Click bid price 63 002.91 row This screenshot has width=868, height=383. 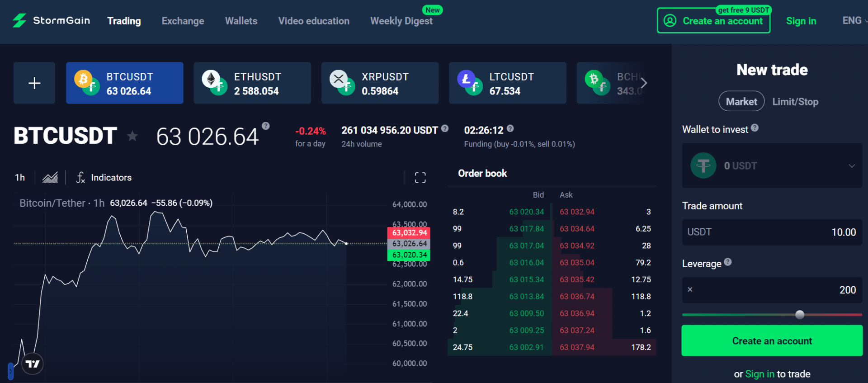coord(527,347)
